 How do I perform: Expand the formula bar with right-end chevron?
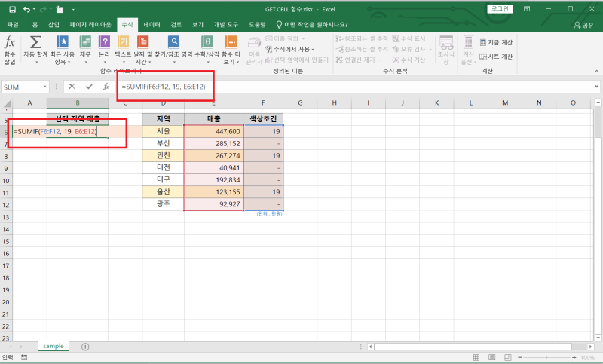coord(596,87)
